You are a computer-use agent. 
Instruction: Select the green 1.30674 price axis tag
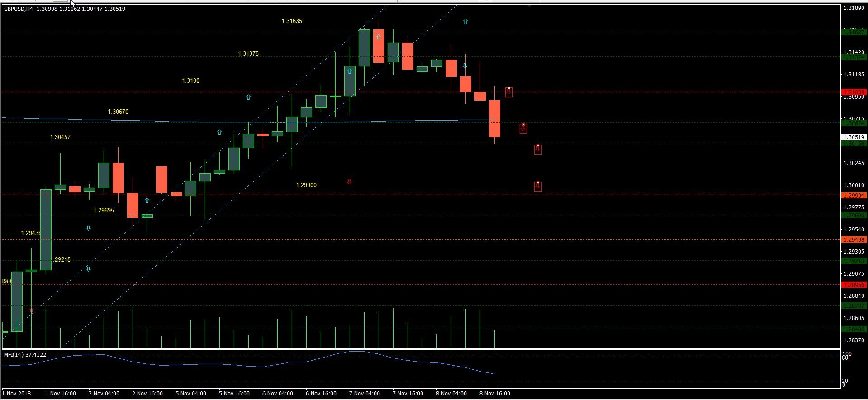pos(854,123)
